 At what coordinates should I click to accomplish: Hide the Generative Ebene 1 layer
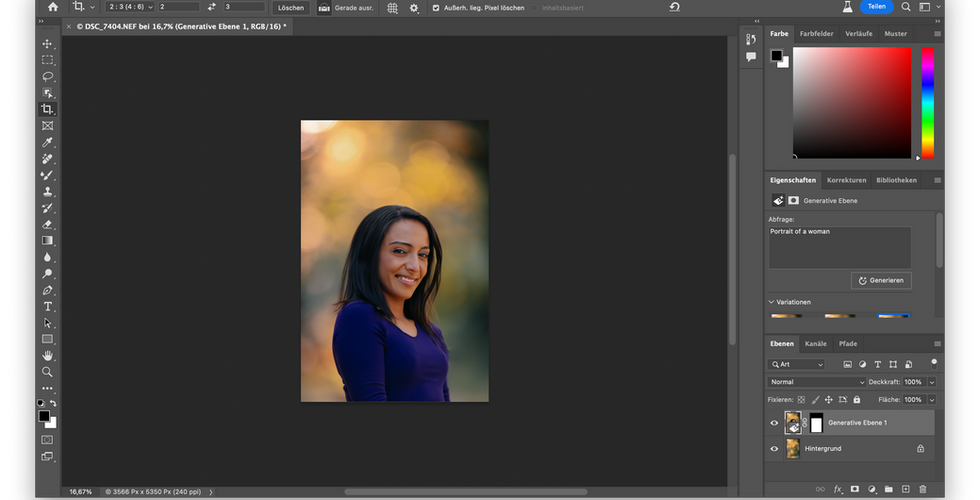[774, 423]
